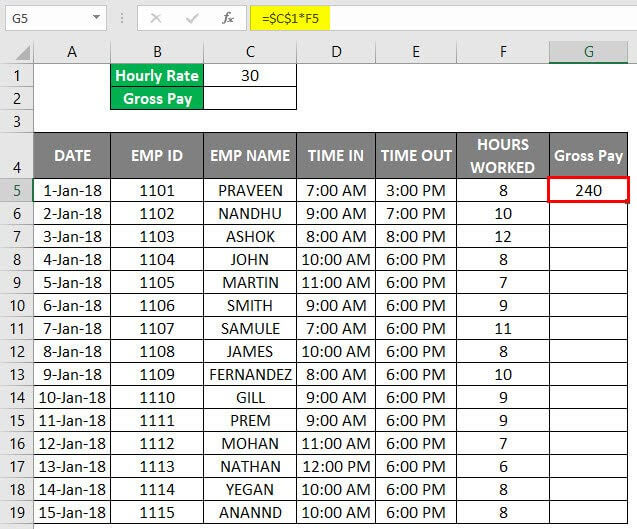
Task: Click the EMP NAME column heading
Action: point(250,156)
